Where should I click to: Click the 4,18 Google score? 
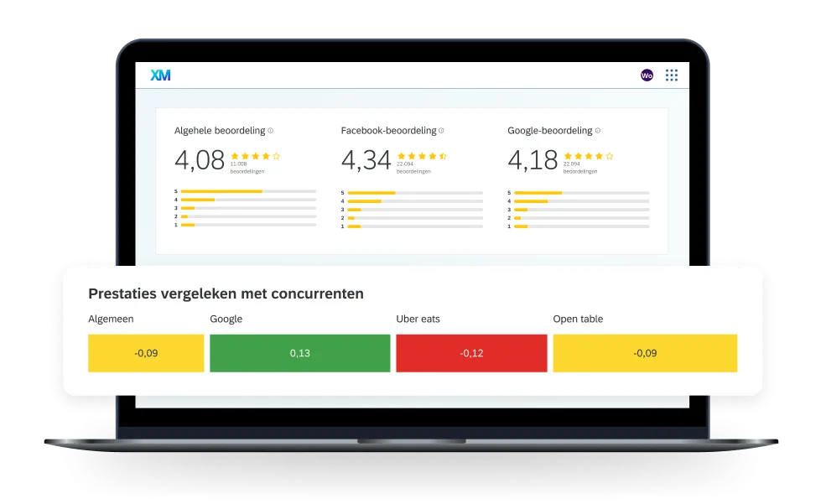coord(532,160)
